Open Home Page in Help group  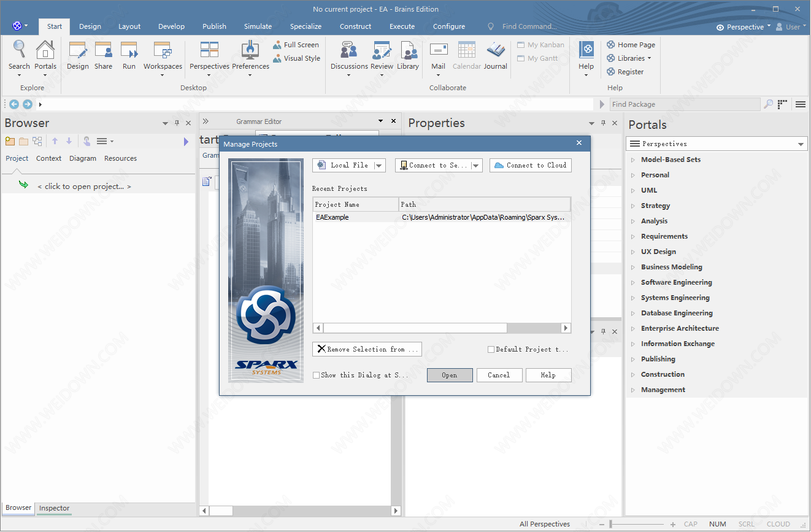coord(631,45)
